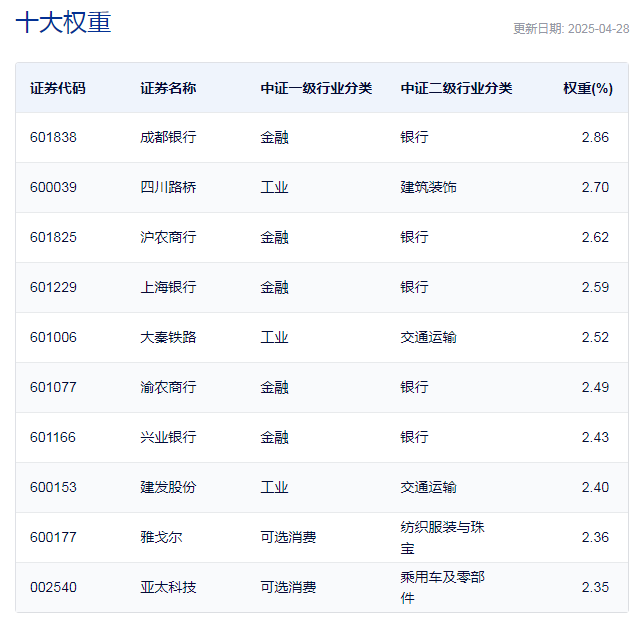The image size is (637, 617).
Task: Click stock code 601229
Action: point(53,287)
